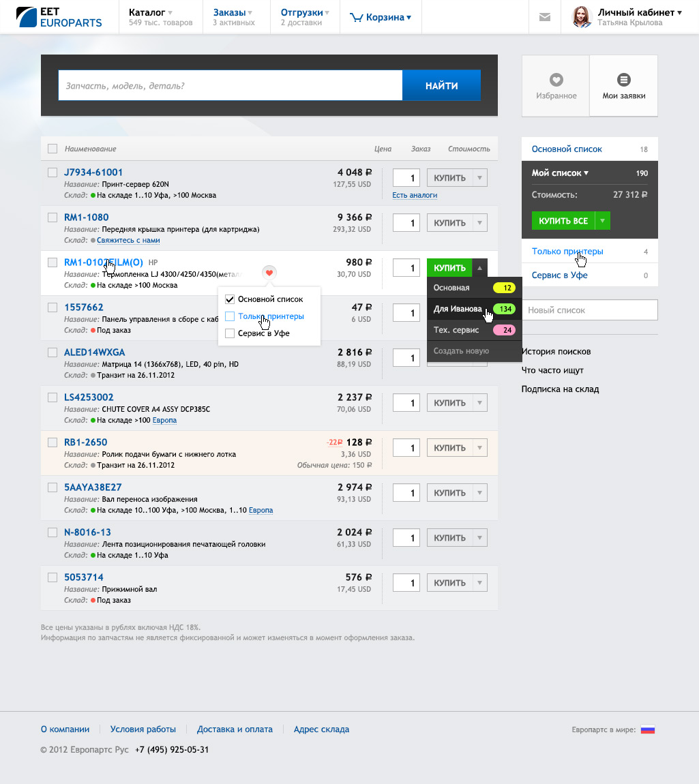The image size is (699, 784).
Task: Click the red heart favorite icon
Action: [269, 273]
